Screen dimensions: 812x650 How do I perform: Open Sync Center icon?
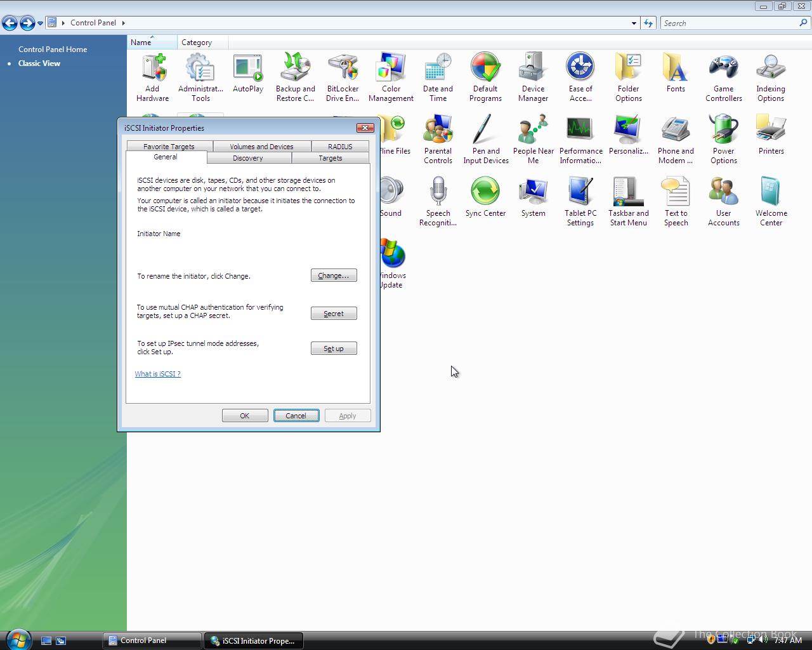click(485, 197)
